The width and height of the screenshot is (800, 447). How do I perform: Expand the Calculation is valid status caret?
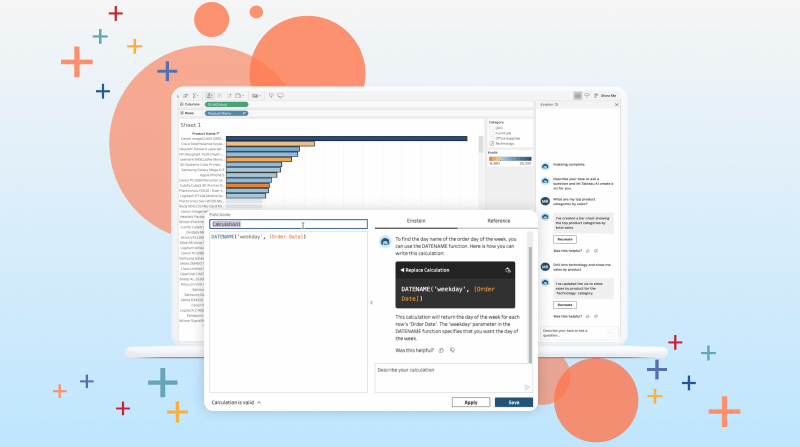coord(259,402)
